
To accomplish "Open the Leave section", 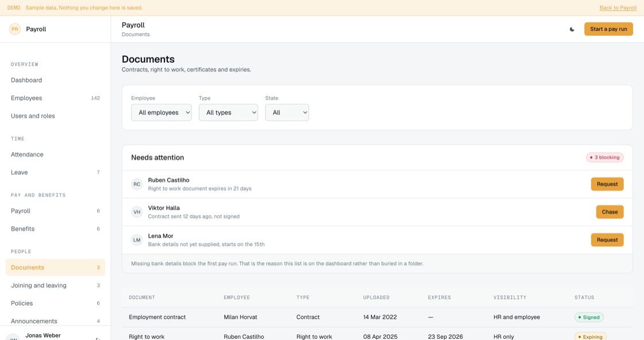I will coord(55,172).
